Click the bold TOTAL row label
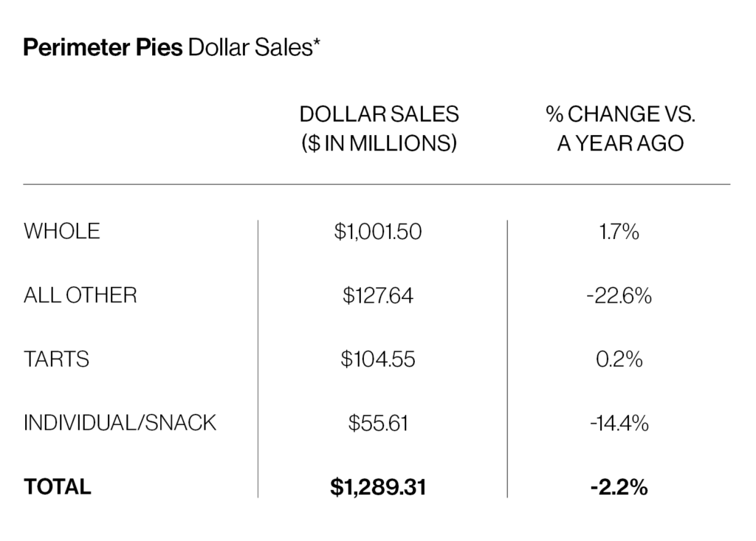Screen dimensions: 756x541 click(x=58, y=487)
